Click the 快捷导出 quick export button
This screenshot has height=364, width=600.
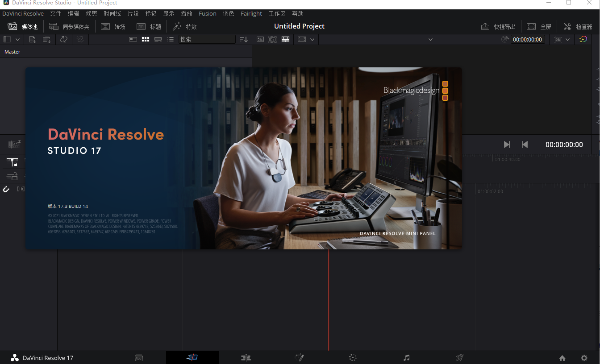[498, 27]
